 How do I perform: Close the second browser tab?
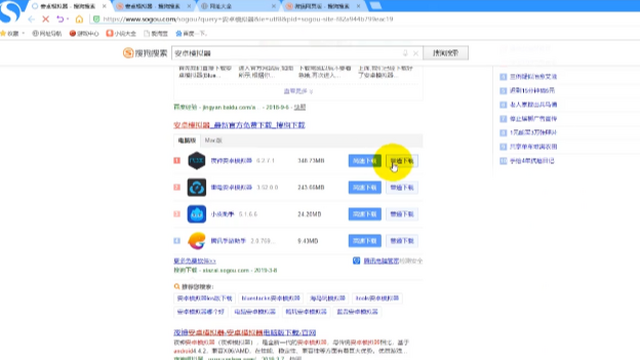(189, 6)
